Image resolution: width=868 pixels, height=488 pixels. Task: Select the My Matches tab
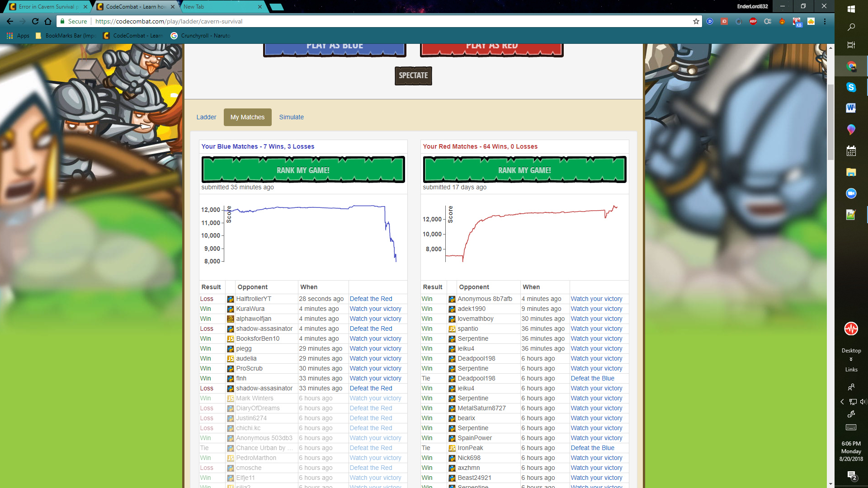[248, 117]
